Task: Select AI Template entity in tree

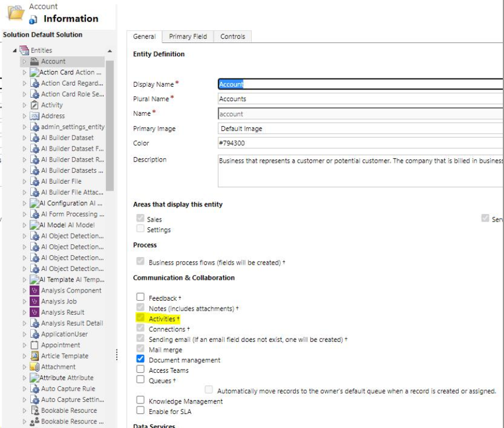Action: (72, 280)
